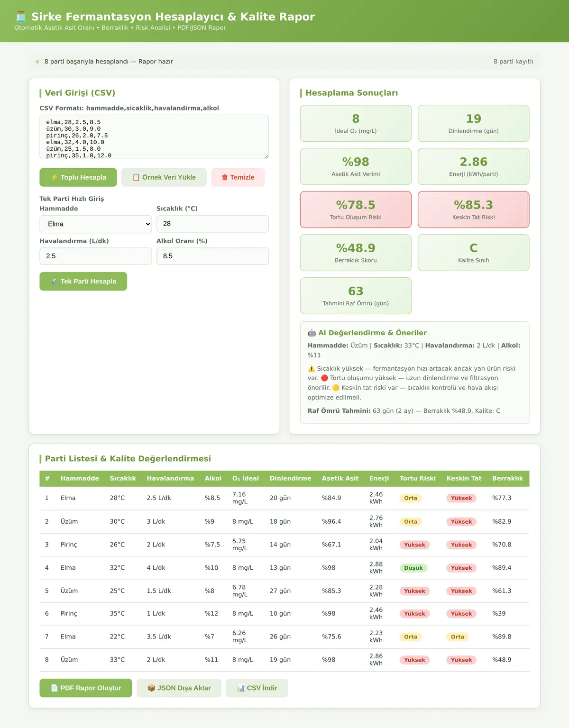The height and width of the screenshot is (728, 569).
Task: Click the %78.5 Tortu Oluşum Riski card
Action: 356,209
